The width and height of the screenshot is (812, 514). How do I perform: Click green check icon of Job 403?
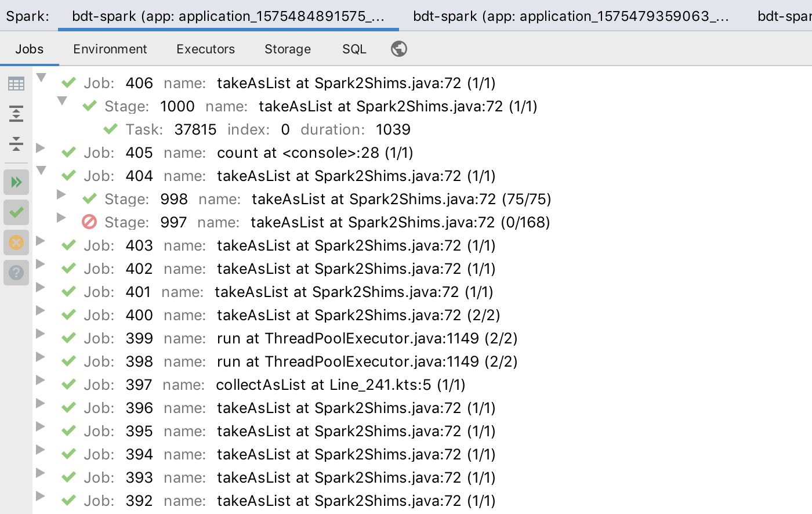click(x=69, y=245)
